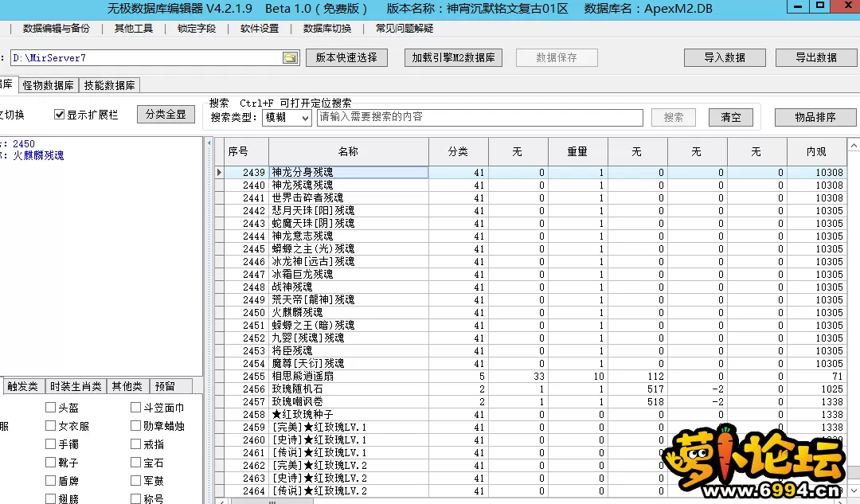
Task: Switch to the 怪物数据库 tab
Action: click(49, 85)
